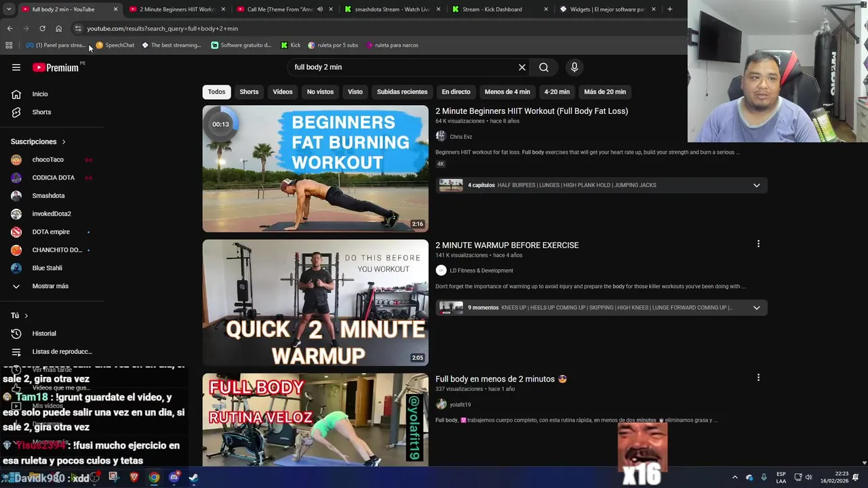Select the No vistos filter chip
The height and width of the screenshot is (488, 868).
(x=320, y=91)
